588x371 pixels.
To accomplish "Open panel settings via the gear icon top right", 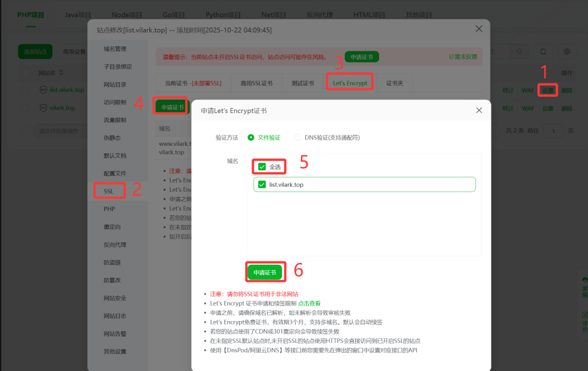I will (567, 51).
